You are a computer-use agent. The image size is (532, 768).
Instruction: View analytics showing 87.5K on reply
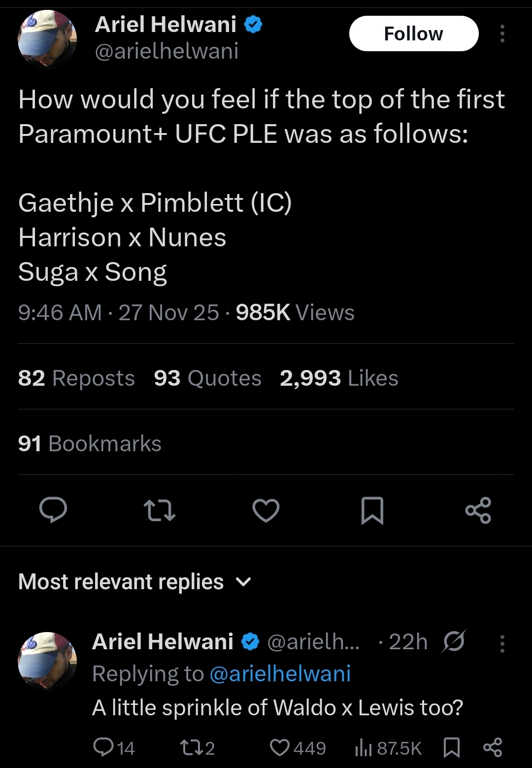tap(388, 748)
